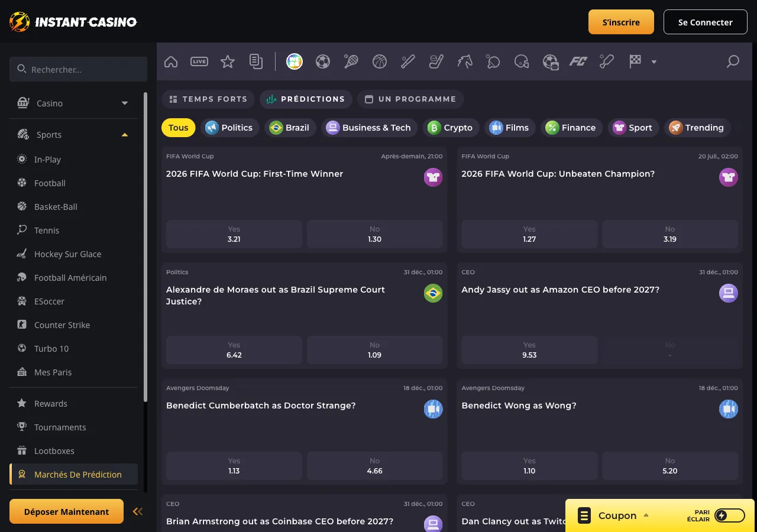Select the FC icon in the sports bar
The height and width of the screenshot is (532, 757).
(x=578, y=61)
